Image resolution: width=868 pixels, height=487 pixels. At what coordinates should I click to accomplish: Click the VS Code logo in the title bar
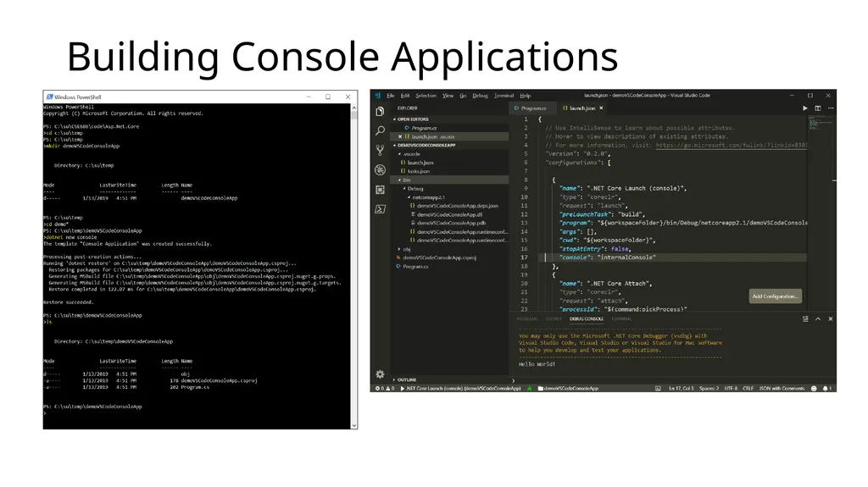tap(377, 95)
